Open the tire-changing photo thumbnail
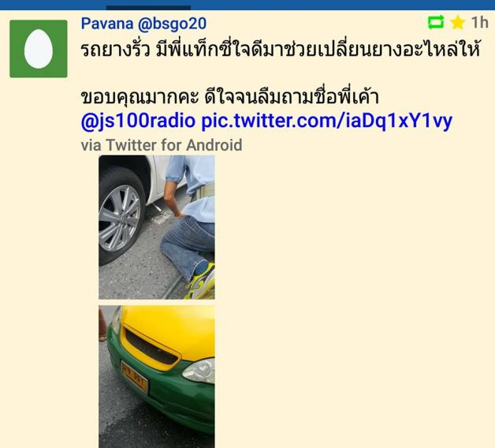 coord(157,227)
